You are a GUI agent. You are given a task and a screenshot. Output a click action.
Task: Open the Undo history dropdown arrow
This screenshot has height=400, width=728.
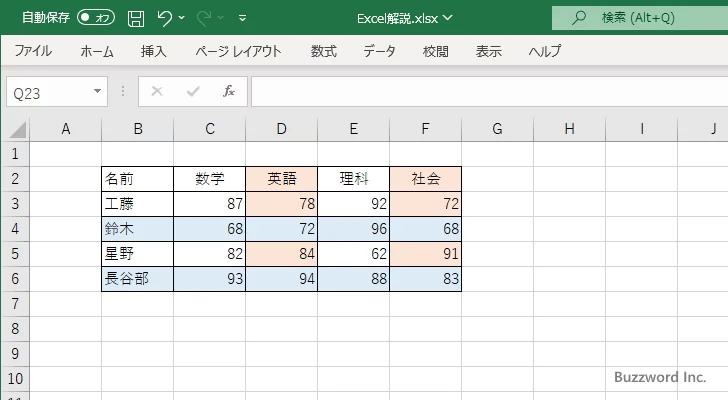coord(182,18)
